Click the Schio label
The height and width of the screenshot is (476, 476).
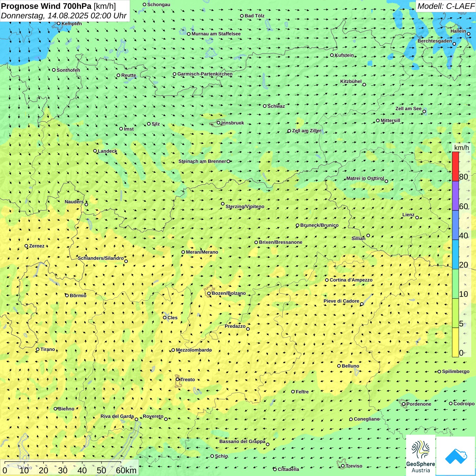tap(221, 456)
